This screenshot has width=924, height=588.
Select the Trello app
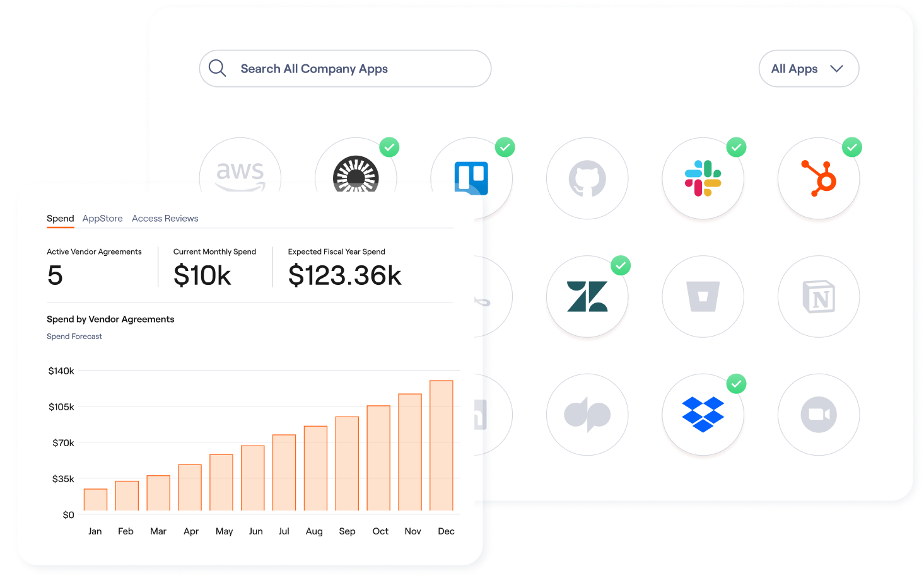pos(472,178)
